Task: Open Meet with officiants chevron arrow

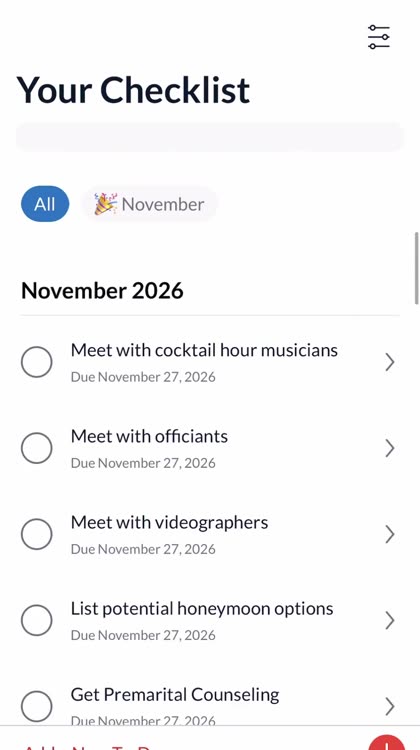Action: click(x=389, y=449)
